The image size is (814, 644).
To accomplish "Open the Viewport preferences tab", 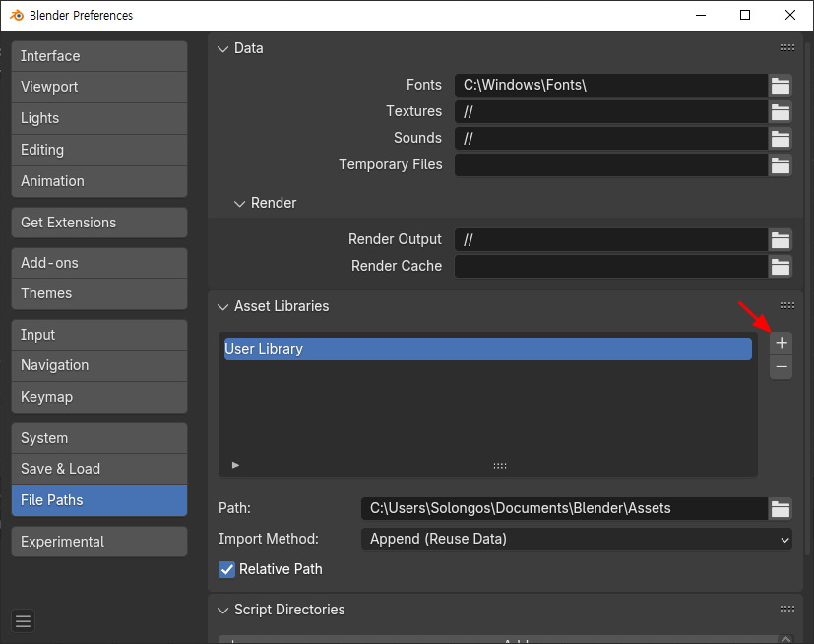I will [x=99, y=87].
